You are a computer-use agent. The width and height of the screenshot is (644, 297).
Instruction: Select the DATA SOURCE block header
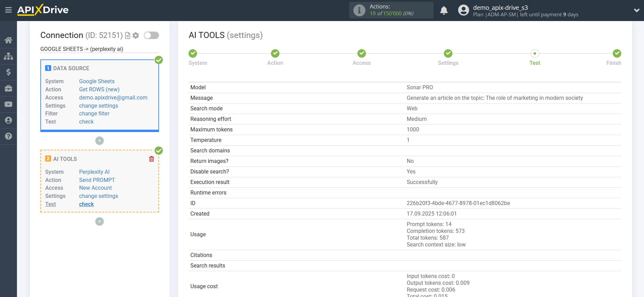point(67,68)
